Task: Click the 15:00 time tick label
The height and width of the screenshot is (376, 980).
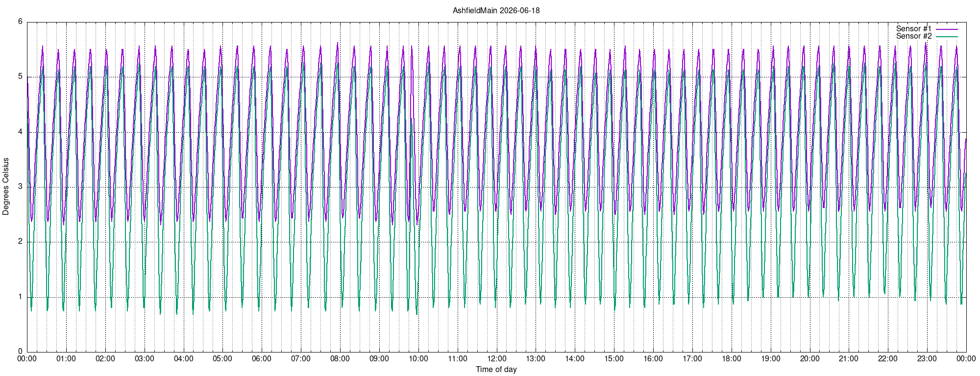Action: tap(614, 359)
